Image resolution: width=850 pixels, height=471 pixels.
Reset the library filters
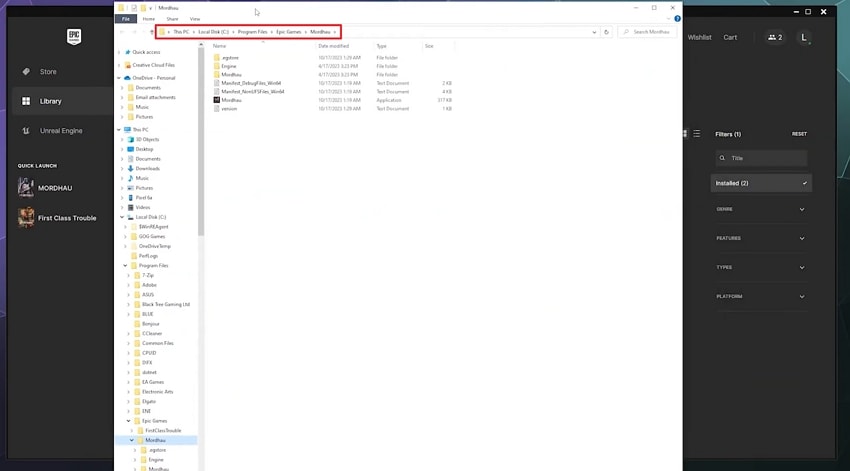799,134
